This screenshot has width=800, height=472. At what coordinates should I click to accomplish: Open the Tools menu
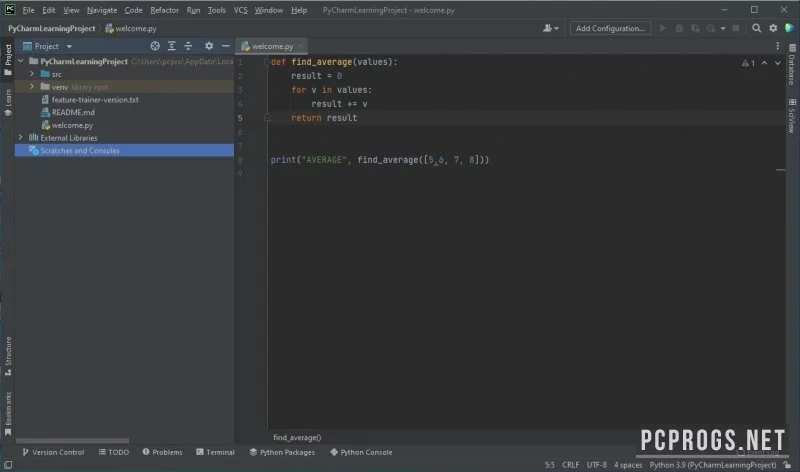tap(216, 10)
